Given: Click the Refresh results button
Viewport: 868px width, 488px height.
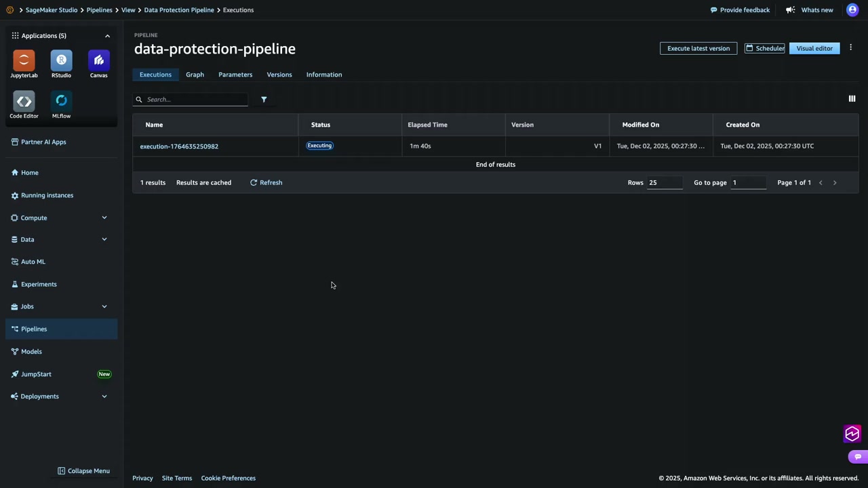Looking at the screenshot, I should pos(266,182).
